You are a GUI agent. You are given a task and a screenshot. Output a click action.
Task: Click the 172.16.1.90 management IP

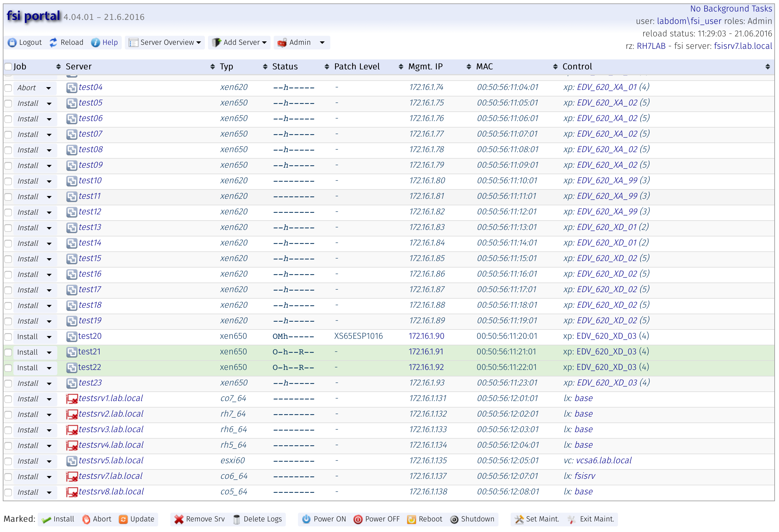point(426,336)
